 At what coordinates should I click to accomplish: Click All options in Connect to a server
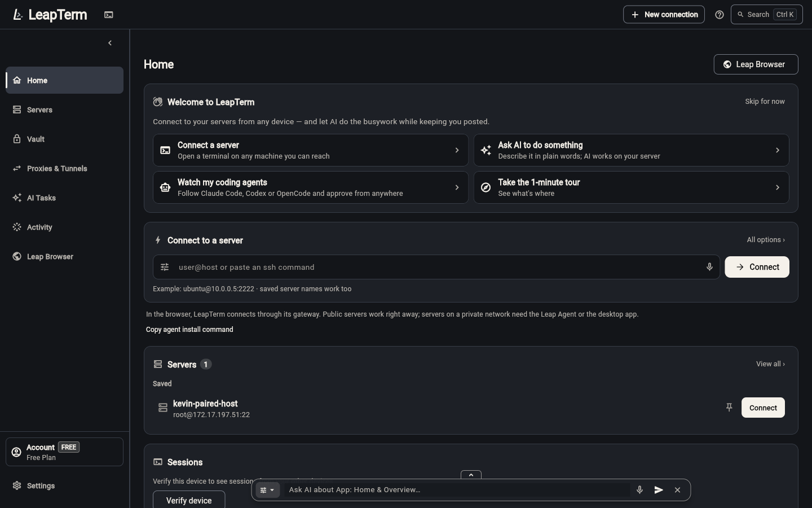coord(766,240)
